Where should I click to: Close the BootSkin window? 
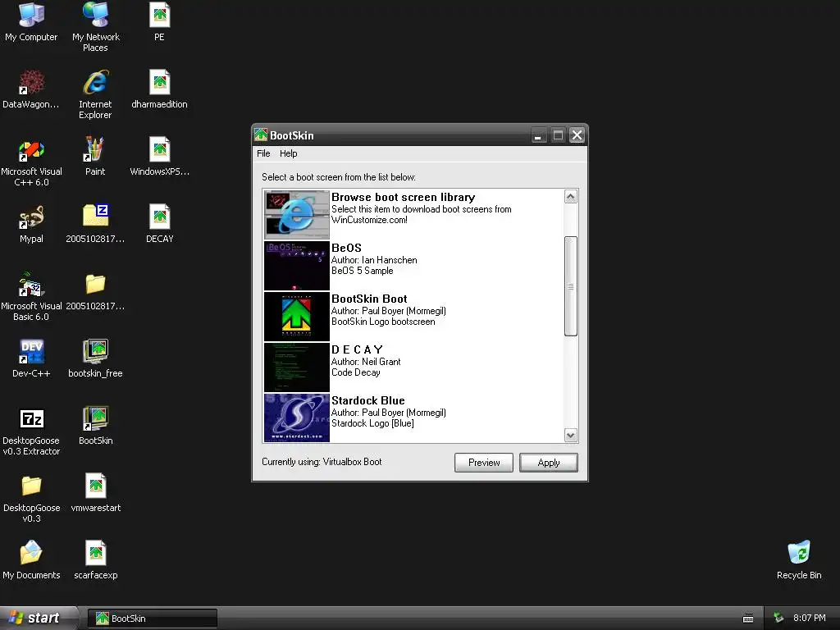(577, 135)
